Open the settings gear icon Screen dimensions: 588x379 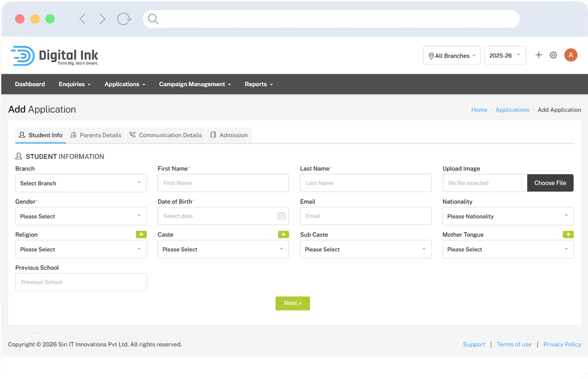pos(553,55)
